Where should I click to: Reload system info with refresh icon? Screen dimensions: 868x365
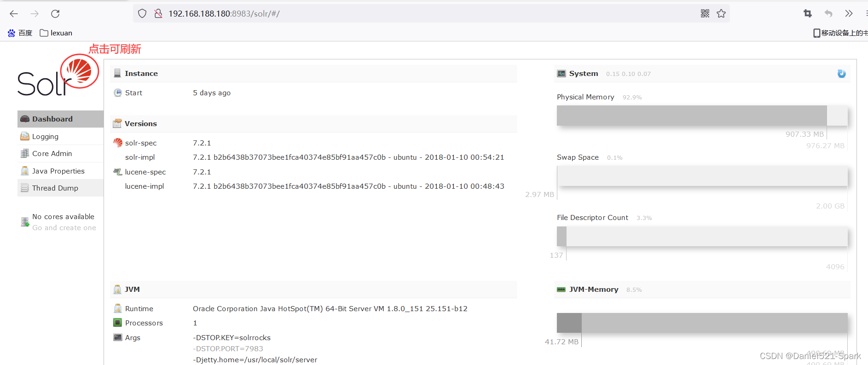(x=841, y=74)
